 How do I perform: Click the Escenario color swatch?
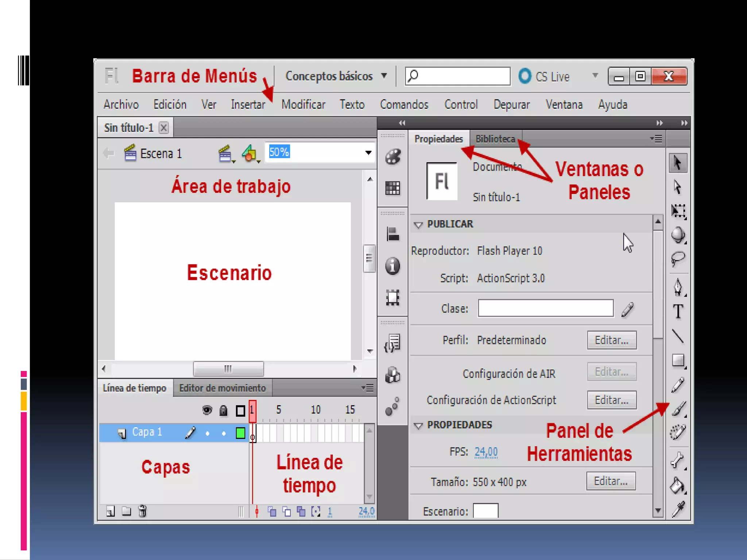pyautogui.click(x=485, y=510)
